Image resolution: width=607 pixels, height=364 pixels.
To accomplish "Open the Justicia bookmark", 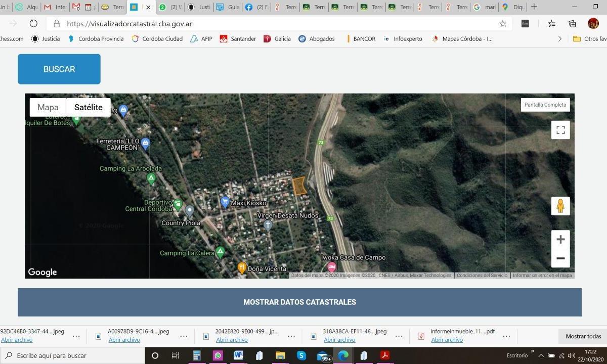I will pos(46,39).
